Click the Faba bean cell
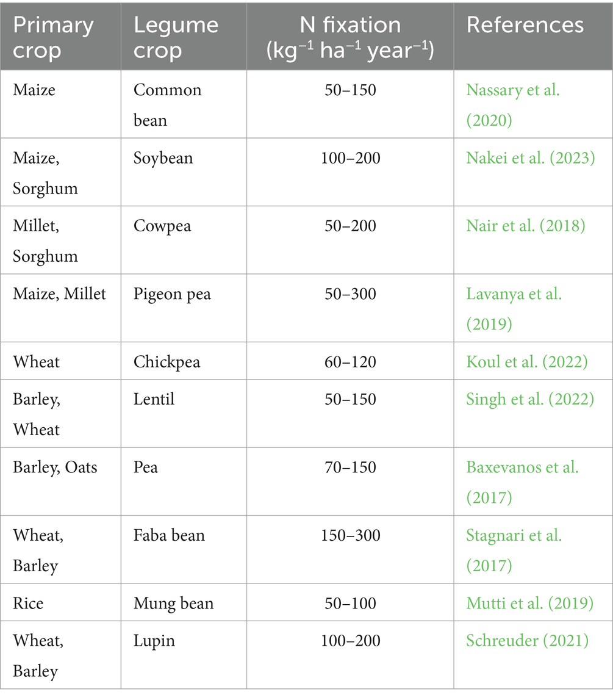The height and width of the screenshot is (700, 613). click(x=169, y=536)
